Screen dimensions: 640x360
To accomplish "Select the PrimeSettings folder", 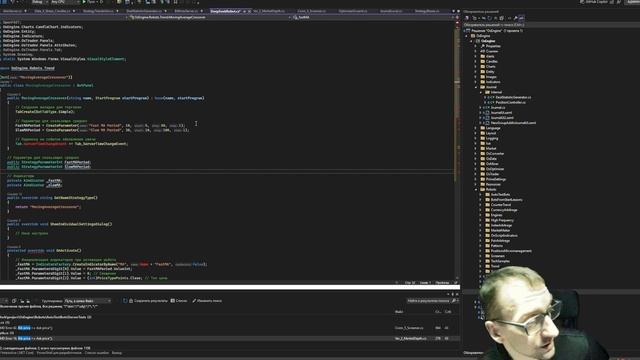I will [x=493, y=179].
